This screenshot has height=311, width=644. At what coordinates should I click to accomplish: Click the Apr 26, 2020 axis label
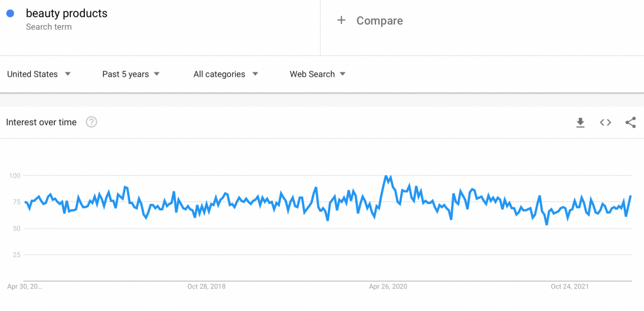click(388, 286)
